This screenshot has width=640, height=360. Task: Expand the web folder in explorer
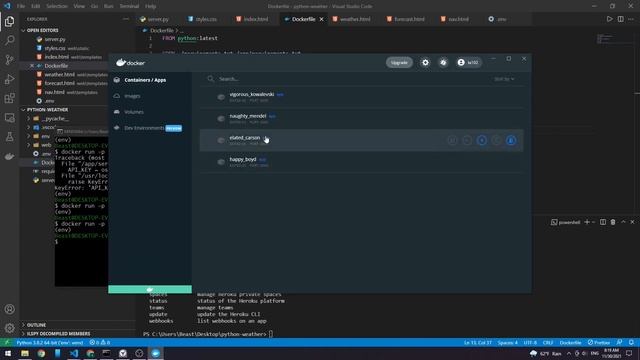(x=46, y=145)
